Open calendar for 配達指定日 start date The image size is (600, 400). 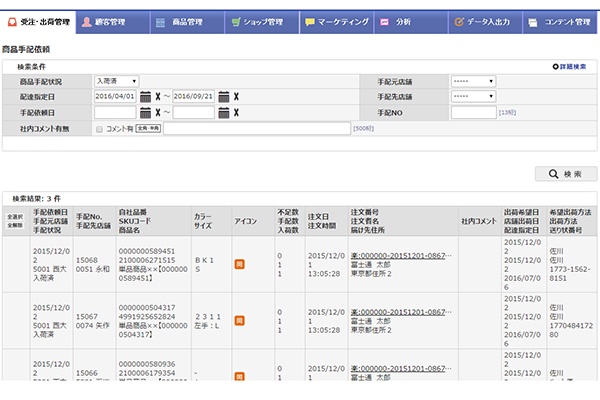[145, 97]
